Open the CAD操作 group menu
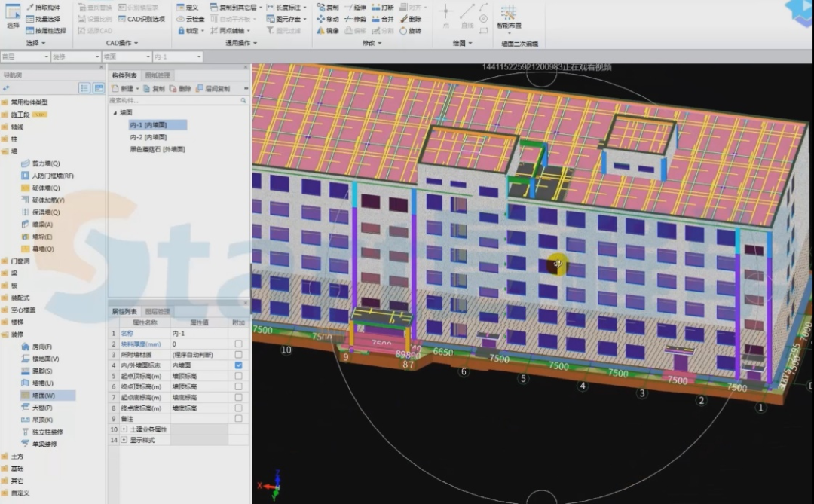Viewport: 814px width, 504px height. click(x=122, y=43)
